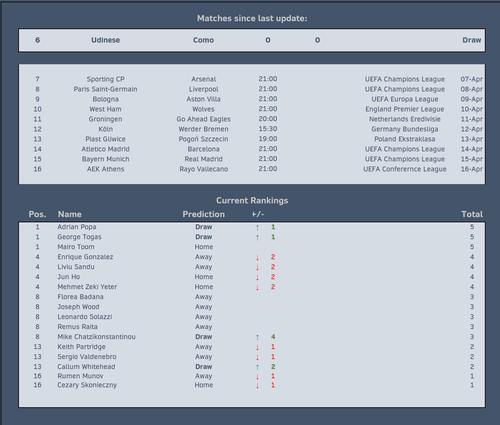Click Keith Partridge in rankings

(x=81, y=347)
